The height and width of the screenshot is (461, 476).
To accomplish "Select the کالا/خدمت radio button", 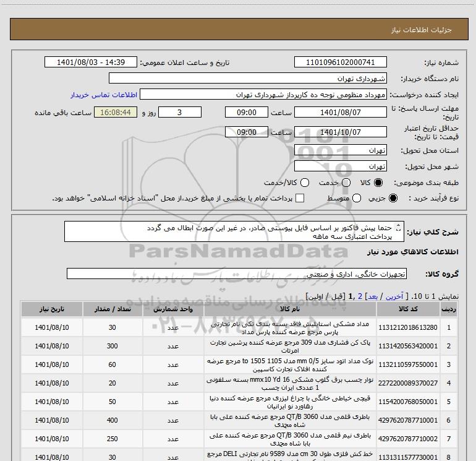I will pos(305,183).
